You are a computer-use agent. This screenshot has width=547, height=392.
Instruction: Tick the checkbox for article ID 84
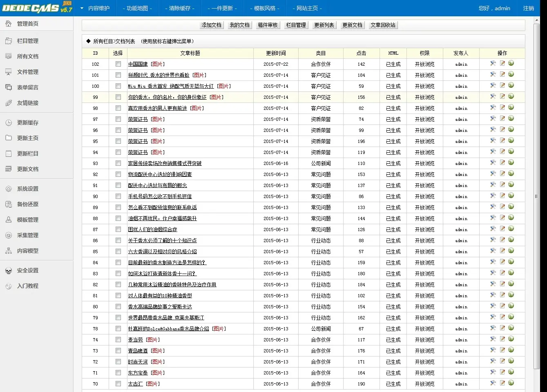pos(118,263)
